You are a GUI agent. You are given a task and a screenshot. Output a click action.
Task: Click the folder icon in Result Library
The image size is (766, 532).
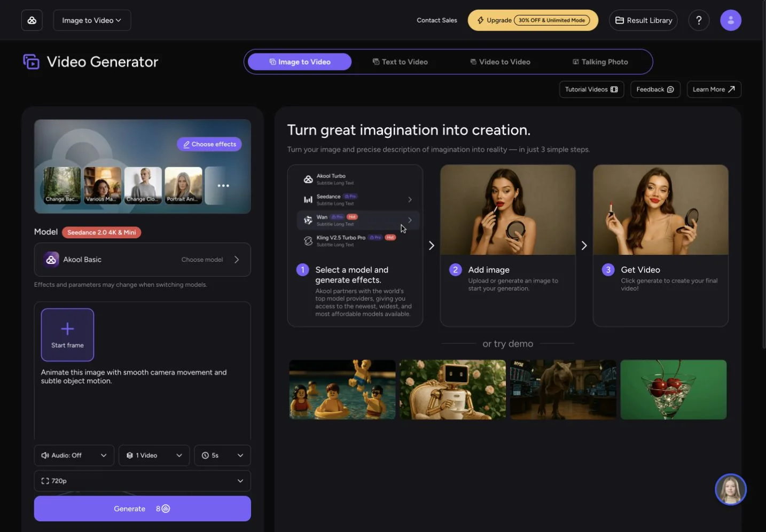point(620,20)
